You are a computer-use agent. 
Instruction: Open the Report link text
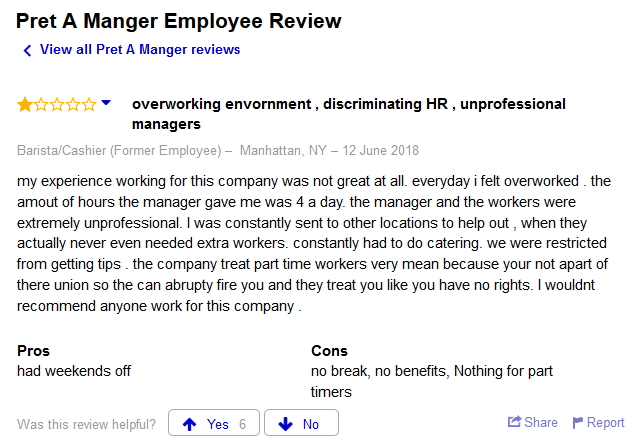pyautogui.click(x=605, y=422)
